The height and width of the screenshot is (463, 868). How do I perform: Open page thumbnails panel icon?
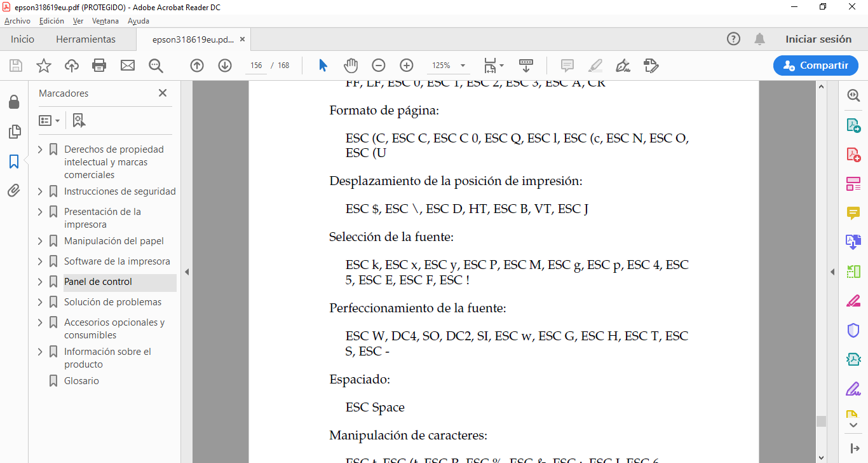(x=14, y=132)
